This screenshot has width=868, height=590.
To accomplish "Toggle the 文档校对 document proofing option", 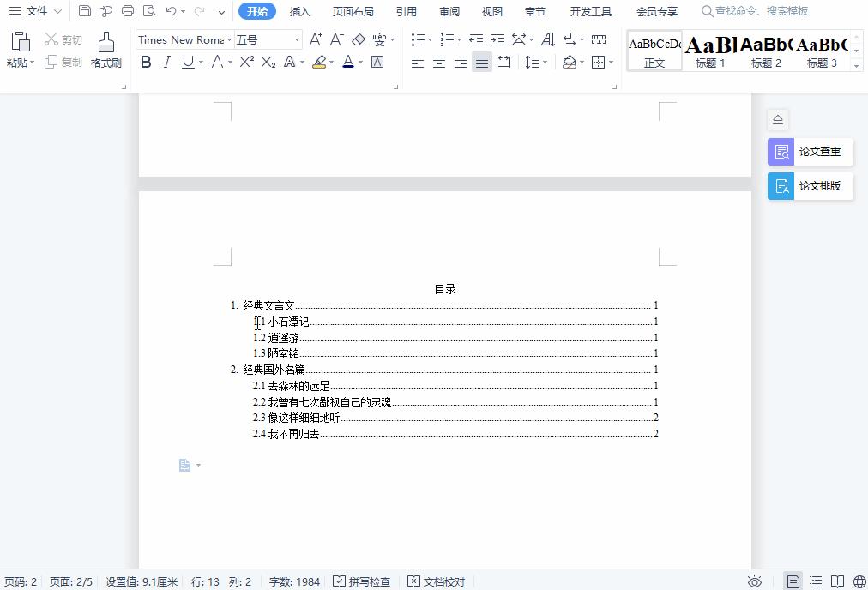I will (x=436, y=581).
